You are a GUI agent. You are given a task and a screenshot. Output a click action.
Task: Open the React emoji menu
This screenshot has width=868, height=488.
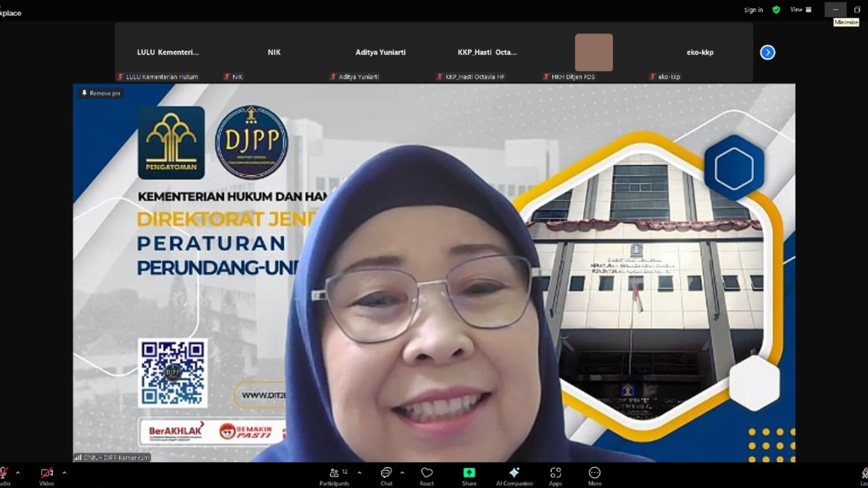pyautogui.click(x=427, y=477)
